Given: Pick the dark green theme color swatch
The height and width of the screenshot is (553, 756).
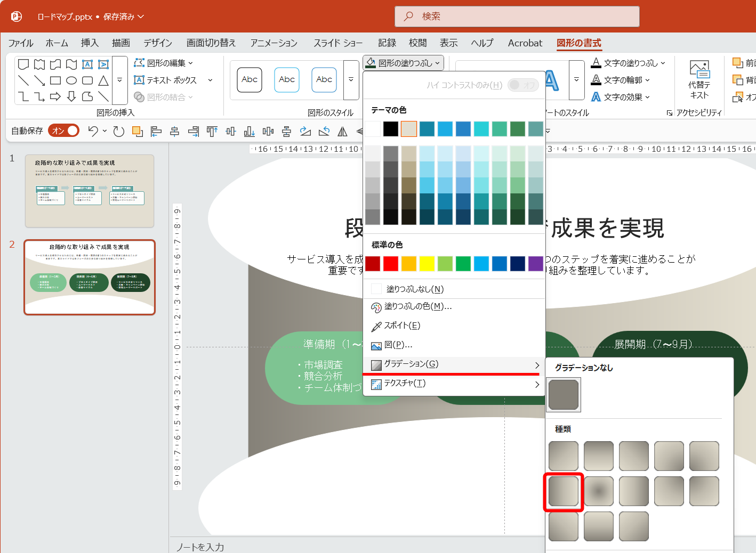Looking at the screenshot, I should click(x=517, y=128).
